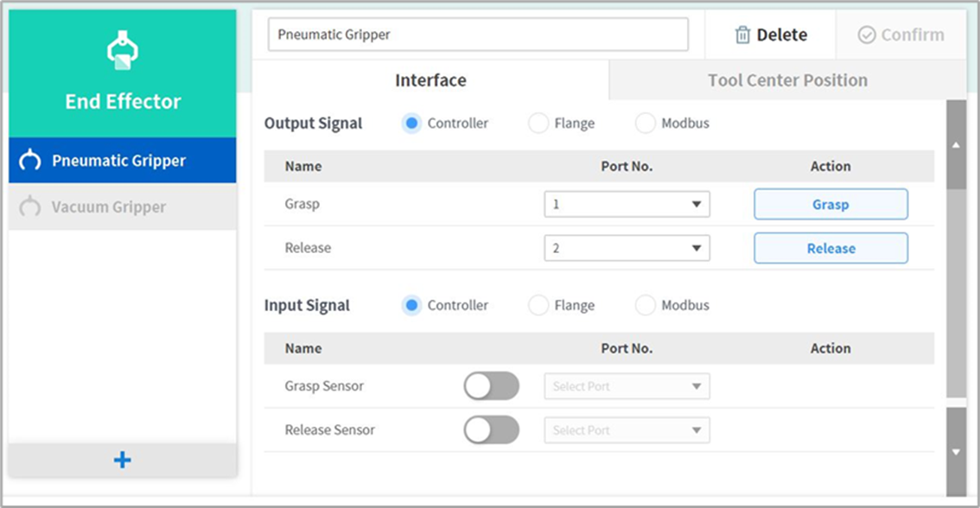Click the Vacuum Gripper list icon

pos(29,207)
